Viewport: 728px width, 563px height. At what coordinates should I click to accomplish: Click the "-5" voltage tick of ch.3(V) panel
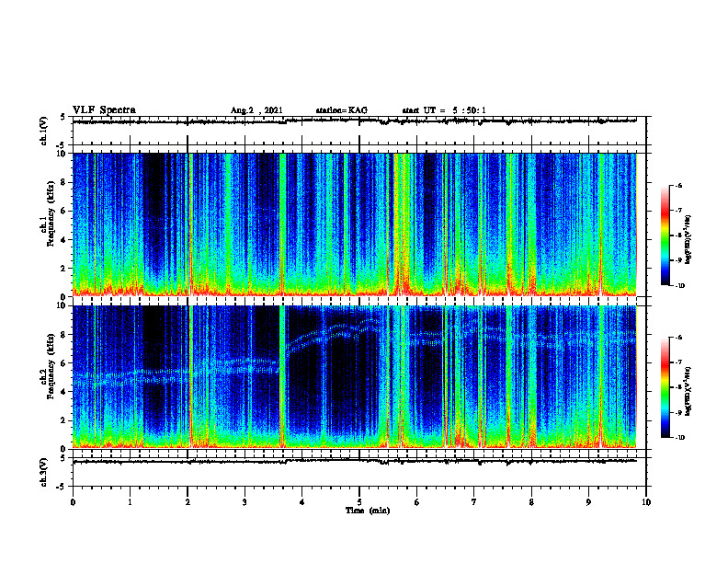point(61,487)
